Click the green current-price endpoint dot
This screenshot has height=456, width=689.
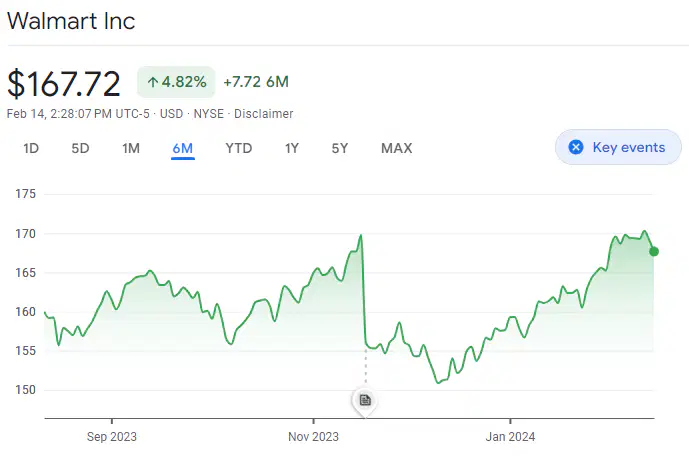pyautogui.click(x=654, y=252)
